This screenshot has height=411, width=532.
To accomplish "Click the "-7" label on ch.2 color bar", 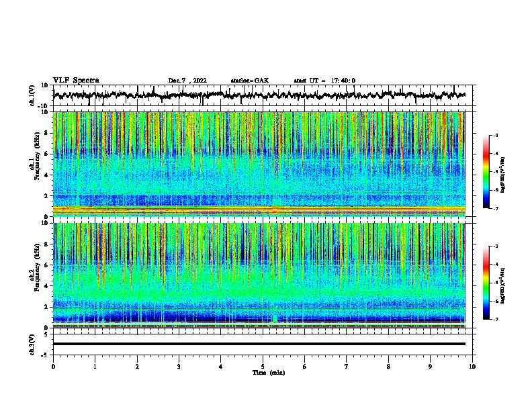I will 495,320.
